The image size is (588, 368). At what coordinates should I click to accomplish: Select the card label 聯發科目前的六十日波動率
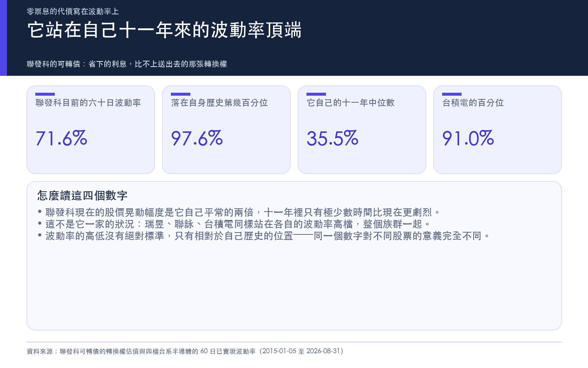[88, 103]
